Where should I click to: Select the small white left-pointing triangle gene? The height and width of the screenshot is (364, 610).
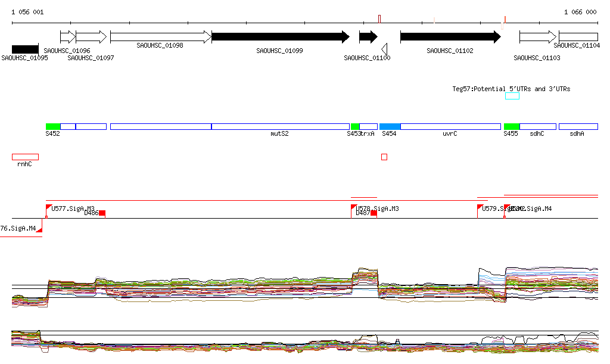[x=385, y=49]
